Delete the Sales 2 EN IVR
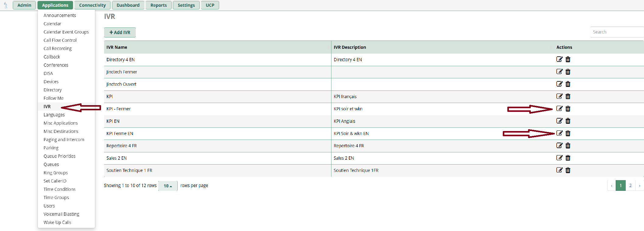 (x=568, y=158)
